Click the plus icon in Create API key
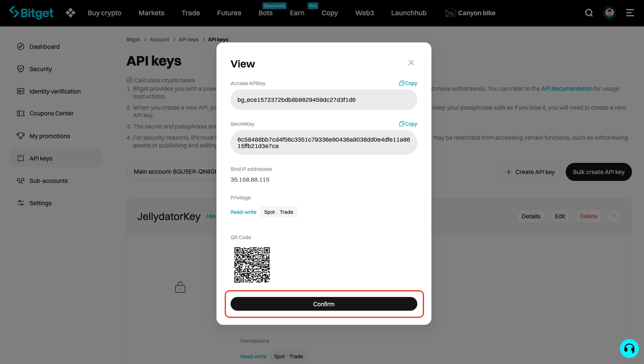The width and height of the screenshot is (644, 364). [x=508, y=172]
